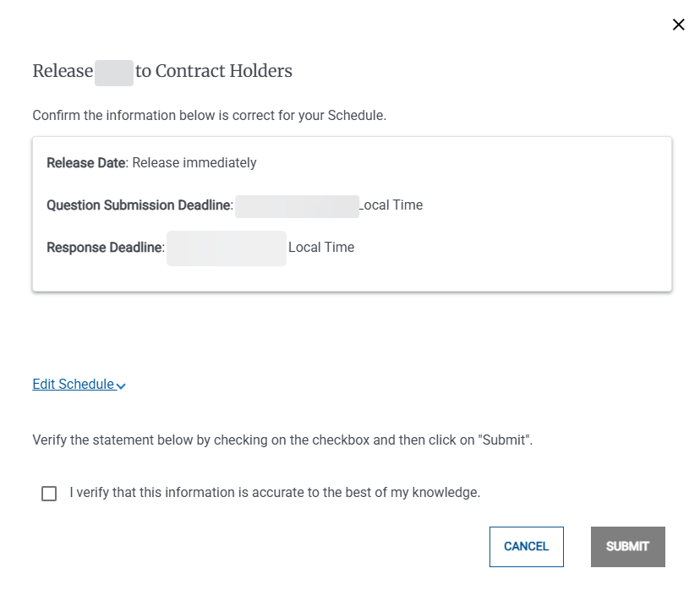This screenshot has height=601, width=700.
Task: Click the Release to Contract Holders heading
Action: (162, 71)
